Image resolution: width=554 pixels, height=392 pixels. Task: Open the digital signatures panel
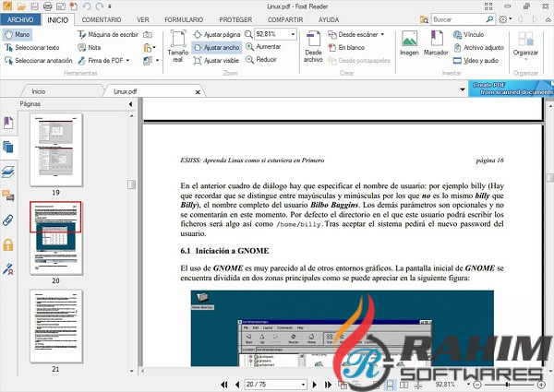tap(8, 268)
